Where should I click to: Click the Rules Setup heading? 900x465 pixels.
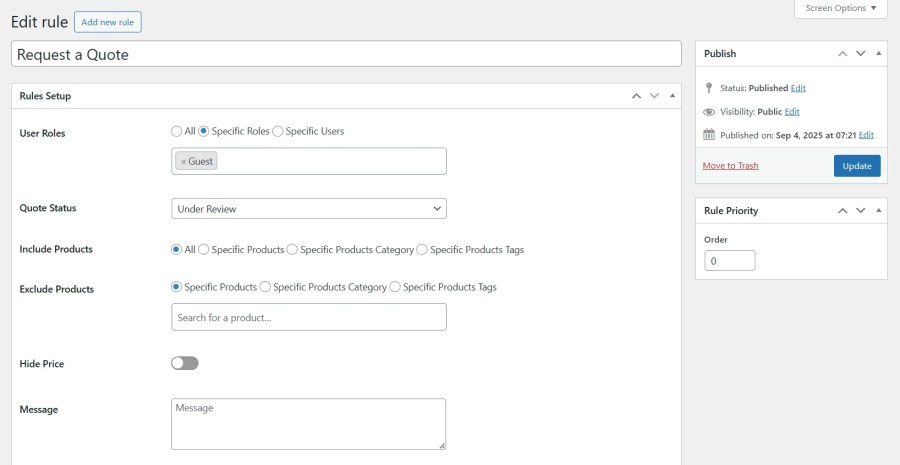click(x=45, y=96)
